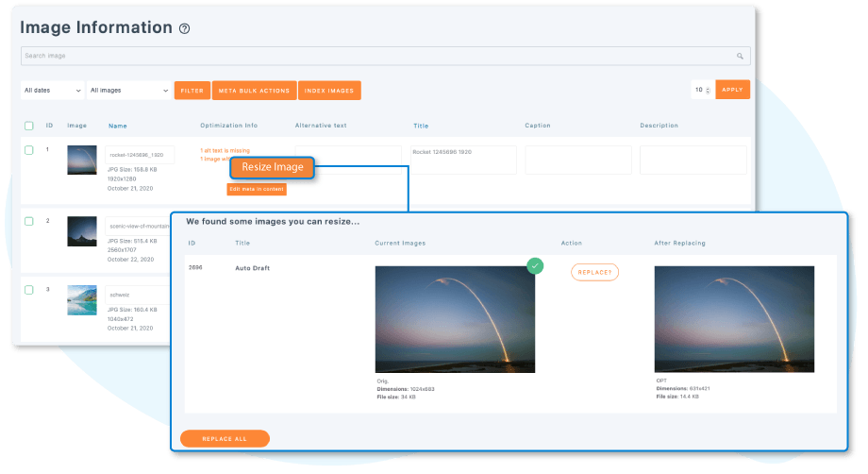
Task: Tick the checkbox for image row 3
Action: pyautogui.click(x=29, y=290)
